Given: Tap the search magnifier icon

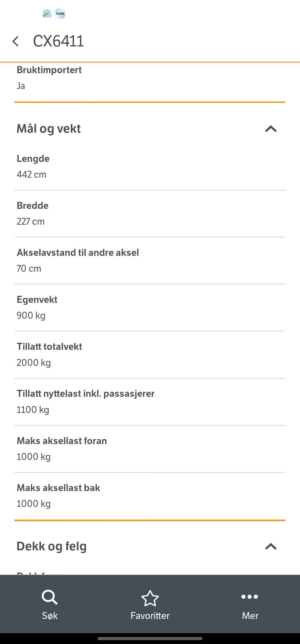Looking at the screenshot, I should 50,597.
